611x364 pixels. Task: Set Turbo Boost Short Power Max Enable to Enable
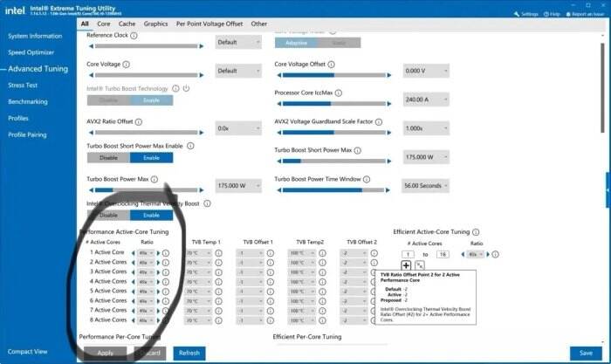(x=151, y=158)
